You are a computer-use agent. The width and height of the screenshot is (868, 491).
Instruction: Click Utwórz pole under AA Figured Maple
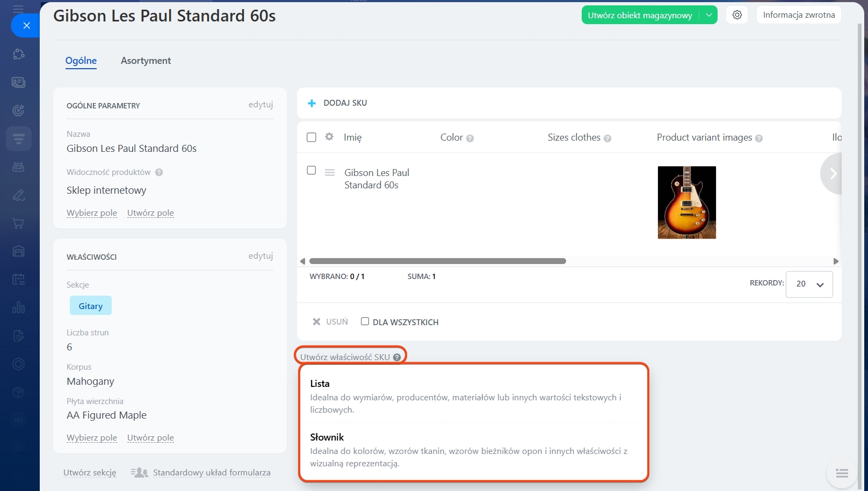pyautogui.click(x=150, y=438)
